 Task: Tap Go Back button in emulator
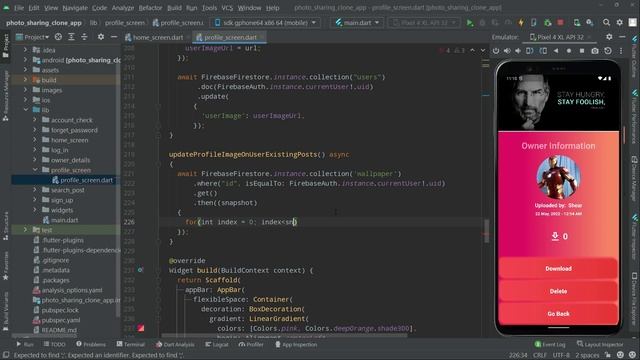click(x=558, y=313)
